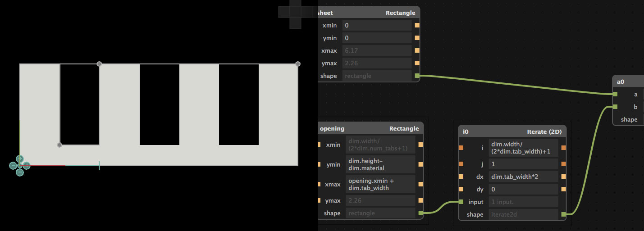Screen dimensions: 644x231
Task: Click the opening node's ymax input port
Action: 319,200
